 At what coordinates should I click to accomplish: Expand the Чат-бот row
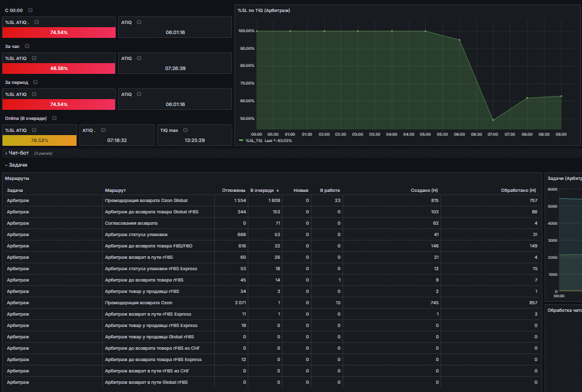[x=18, y=153]
